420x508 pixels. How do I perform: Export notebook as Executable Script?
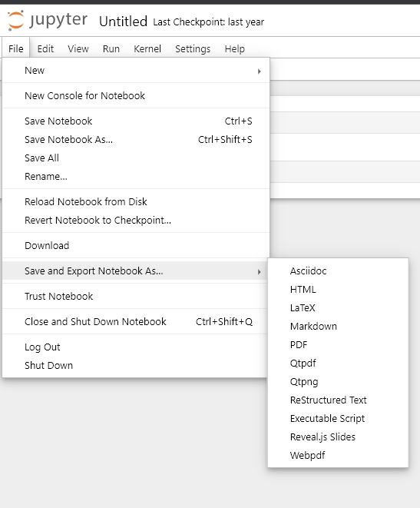pos(338,418)
